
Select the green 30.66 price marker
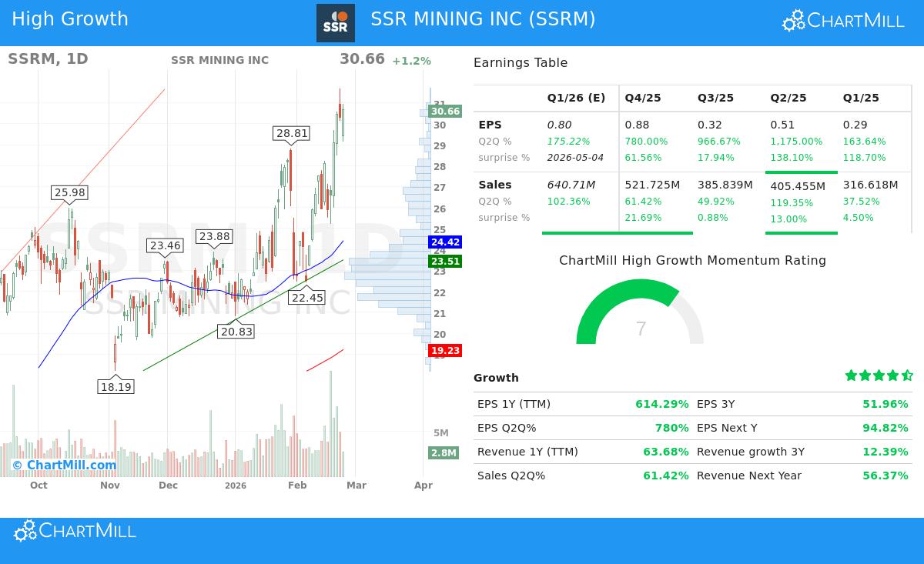(444, 111)
